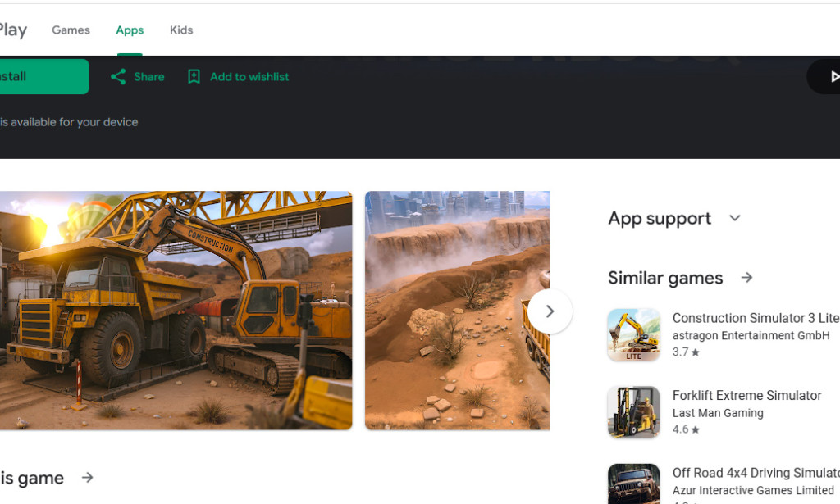Click the arrow next to Similar games

(x=746, y=278)
